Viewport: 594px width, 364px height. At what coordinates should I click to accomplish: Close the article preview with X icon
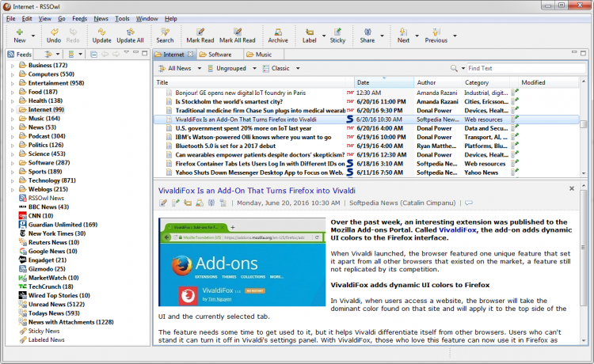tap(572, 188)
